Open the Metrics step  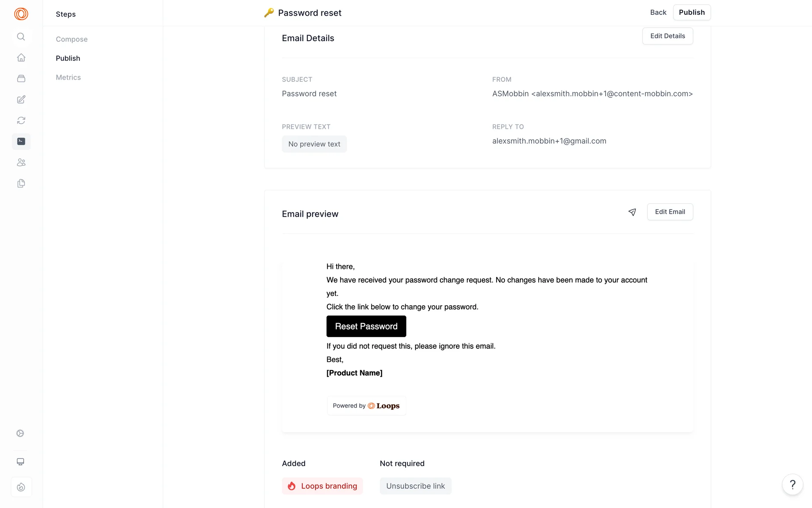(68, 77)
